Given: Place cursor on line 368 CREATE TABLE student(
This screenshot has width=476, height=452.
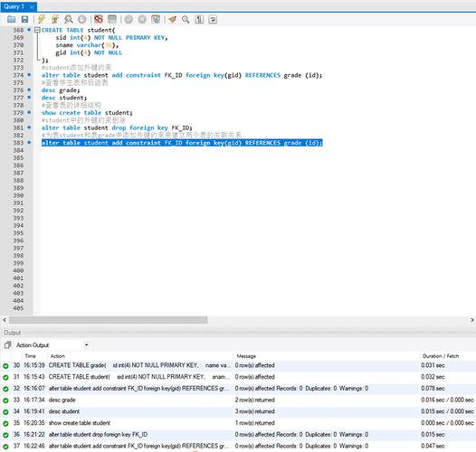Looking at the screenshot, I should [79, 30].
